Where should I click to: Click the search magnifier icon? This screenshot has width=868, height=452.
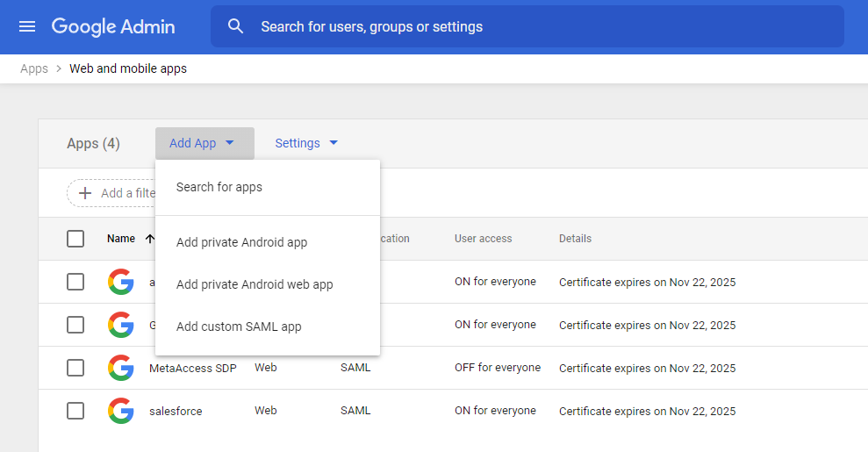point(235,26)
